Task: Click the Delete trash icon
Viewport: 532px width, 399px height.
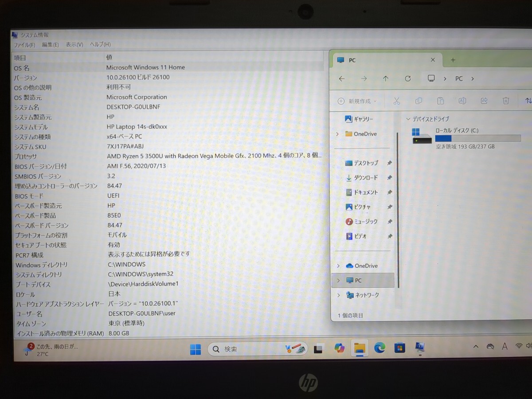Action: 506,101
